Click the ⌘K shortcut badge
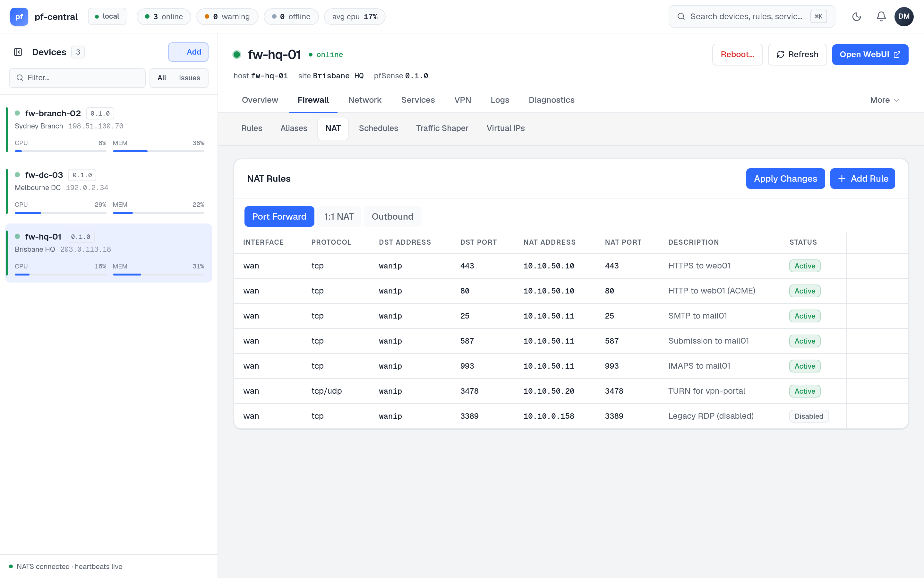 819,16
